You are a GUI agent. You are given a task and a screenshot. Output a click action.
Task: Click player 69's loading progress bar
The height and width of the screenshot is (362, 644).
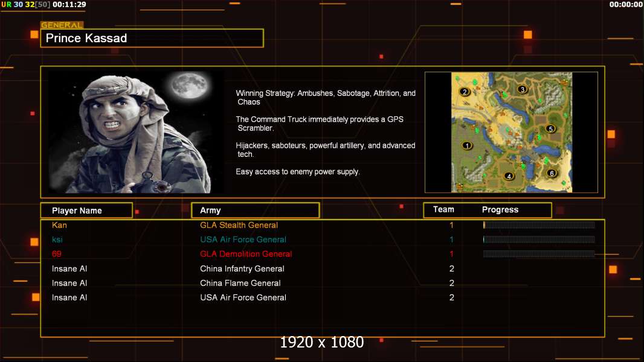click(539, 254)
